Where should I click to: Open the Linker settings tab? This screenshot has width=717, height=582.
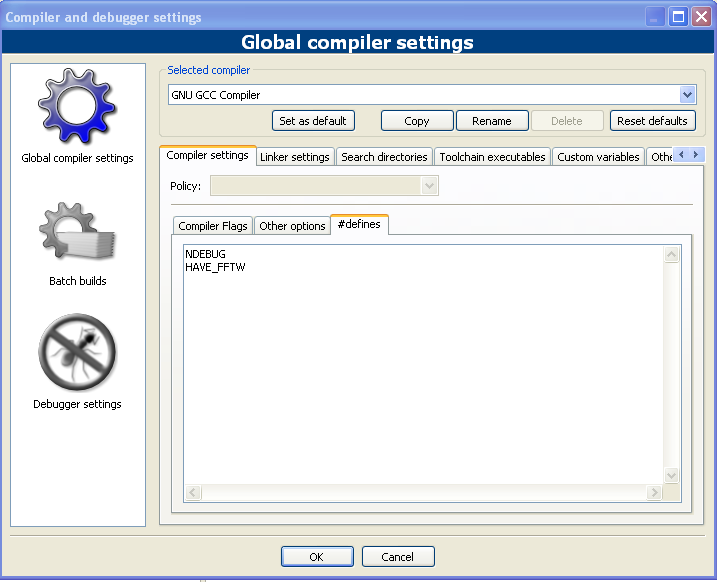(295, 157)
